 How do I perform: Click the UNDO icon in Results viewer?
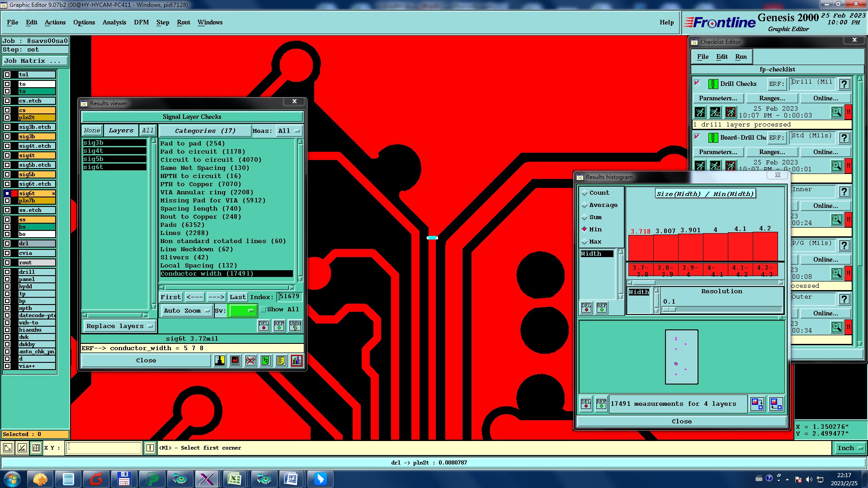click(x=295, y=325)
